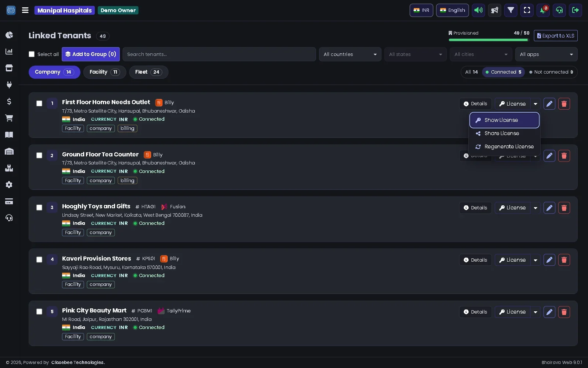
Task: Edit First Floor Home Needs Outlet with the pencil
Action: (x=549, y=104)
